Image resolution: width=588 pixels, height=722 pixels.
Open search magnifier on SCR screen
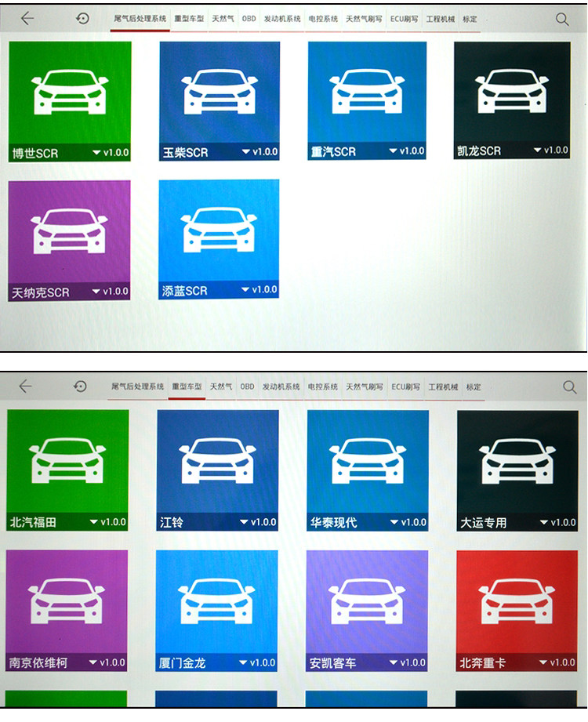click(x=562, y=20)
